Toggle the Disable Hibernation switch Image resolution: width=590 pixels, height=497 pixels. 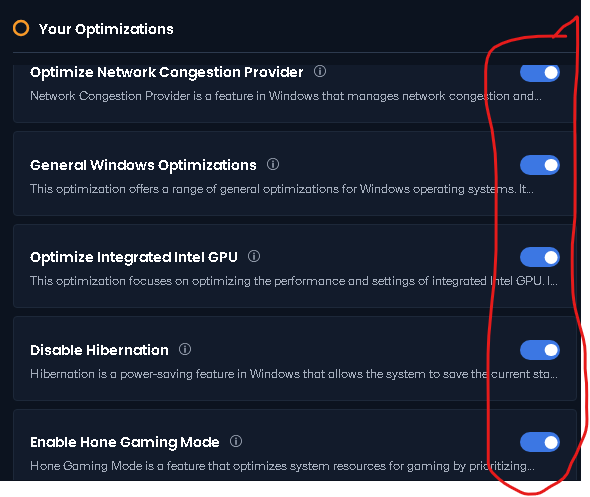[x=540, y=350]
